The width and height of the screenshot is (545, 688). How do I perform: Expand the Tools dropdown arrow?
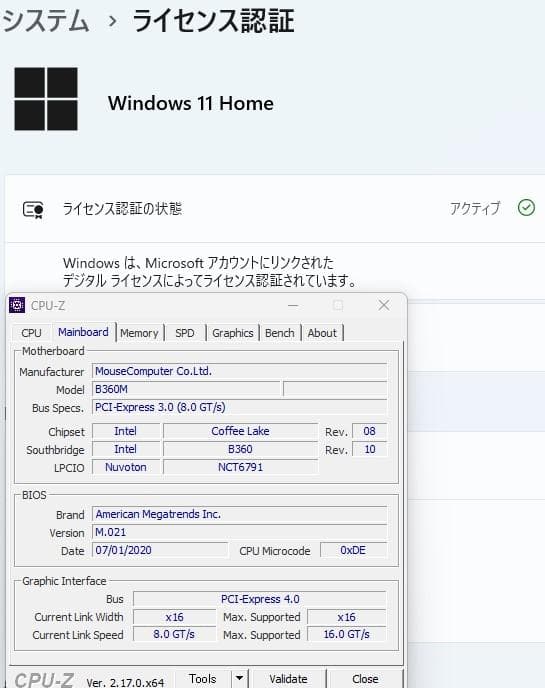coord(239,678)
